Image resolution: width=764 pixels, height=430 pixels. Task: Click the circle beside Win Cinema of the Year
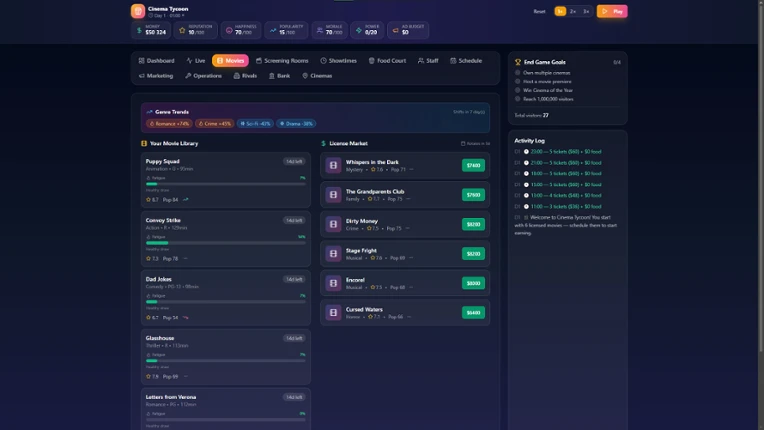517,90
